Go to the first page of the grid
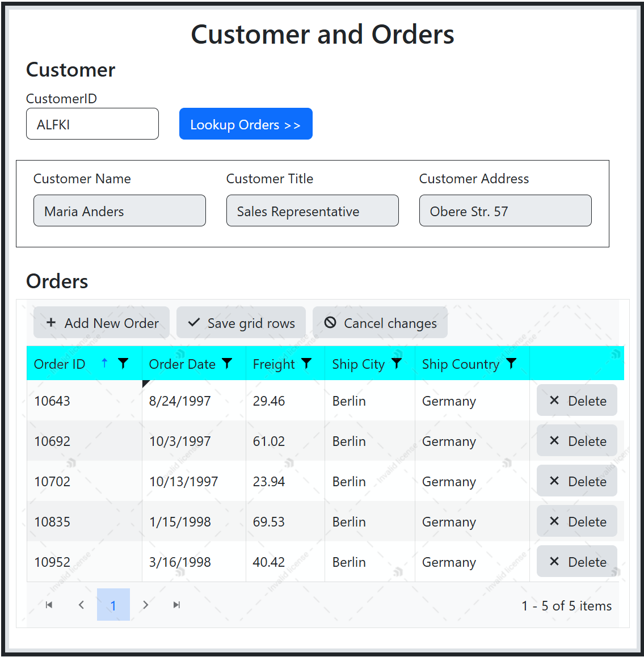This screenshot has width=644, height=657. 49,605
